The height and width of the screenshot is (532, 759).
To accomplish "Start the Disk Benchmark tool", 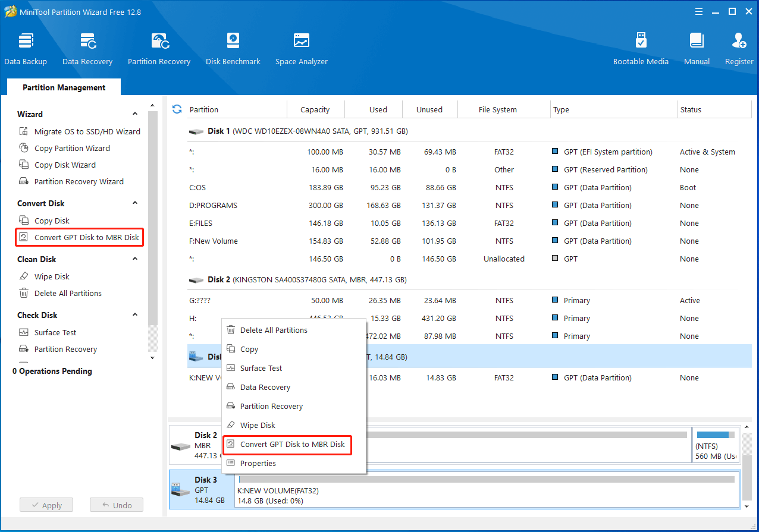I will point(233,49).
